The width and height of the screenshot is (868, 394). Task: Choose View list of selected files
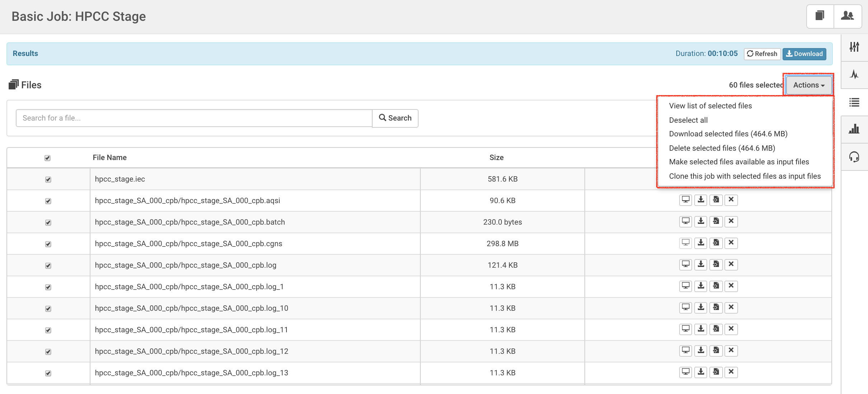click(710, 106)
